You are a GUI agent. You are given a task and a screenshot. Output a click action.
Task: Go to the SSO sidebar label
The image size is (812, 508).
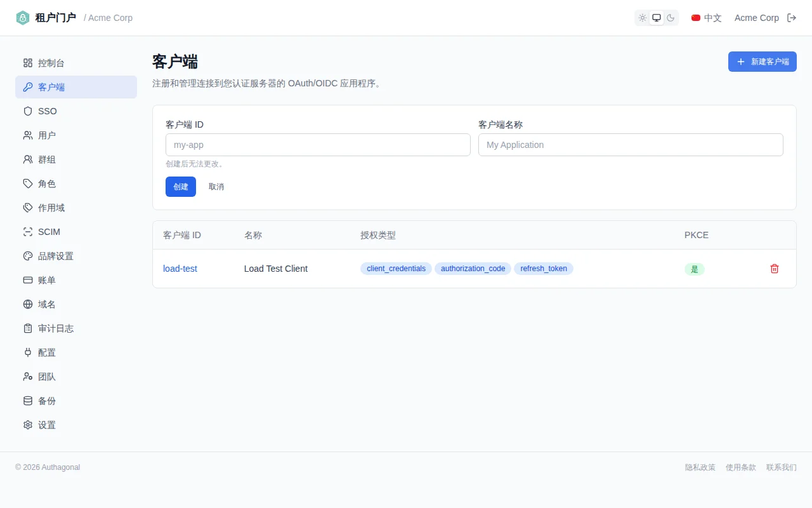(48, 111)
